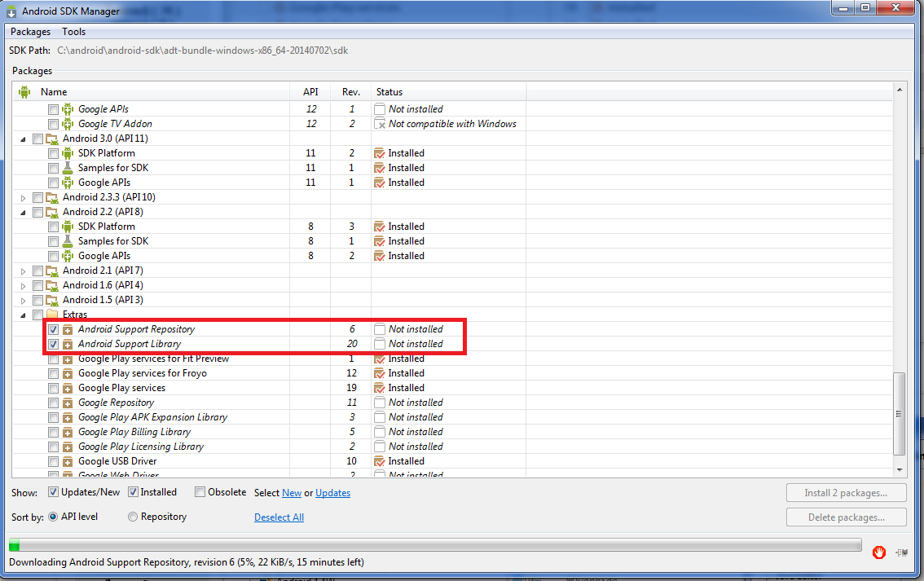Viewport: 924px width, 581px height.
Task: Uncheck the Android Support Library checkbox
Action: (53, 344)
